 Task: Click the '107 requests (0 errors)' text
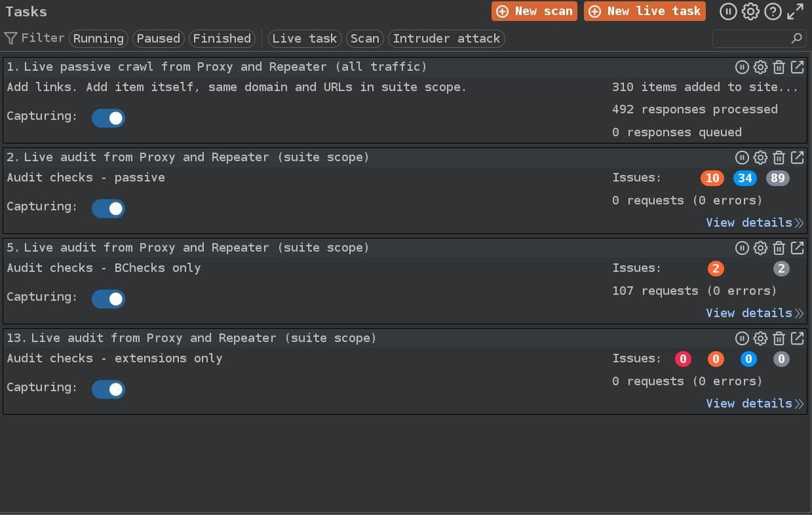[694, 291]
